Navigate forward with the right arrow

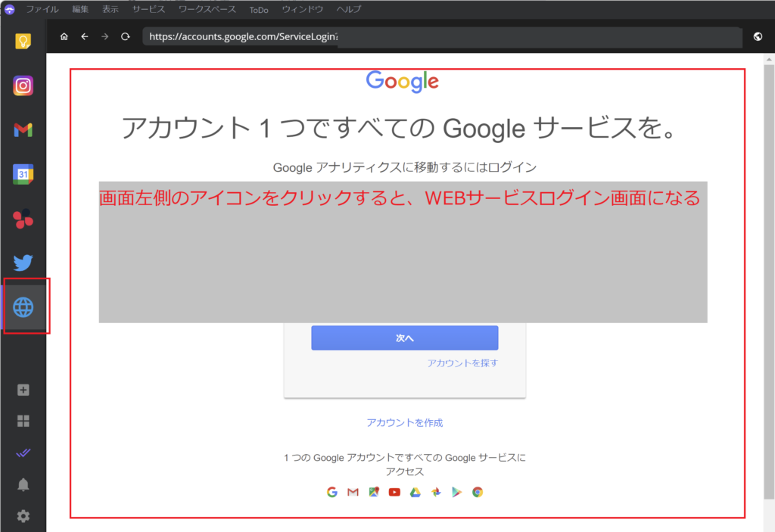[x=104, y=36]
